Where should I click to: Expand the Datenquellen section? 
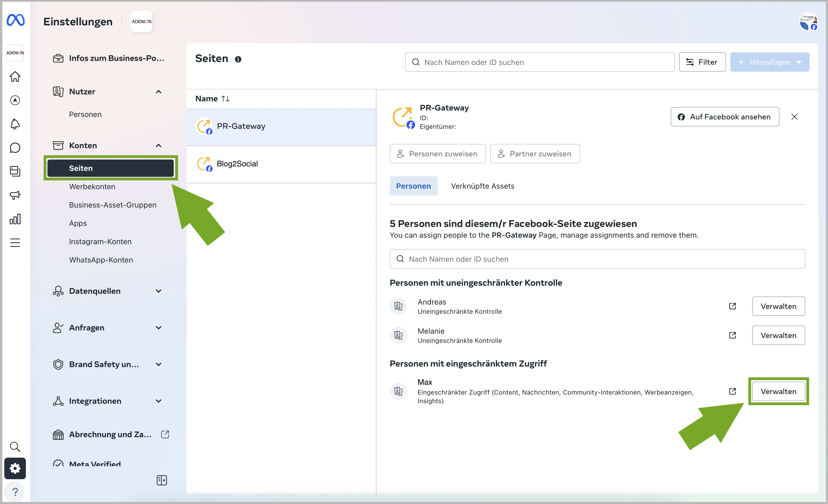coord(159,291)
